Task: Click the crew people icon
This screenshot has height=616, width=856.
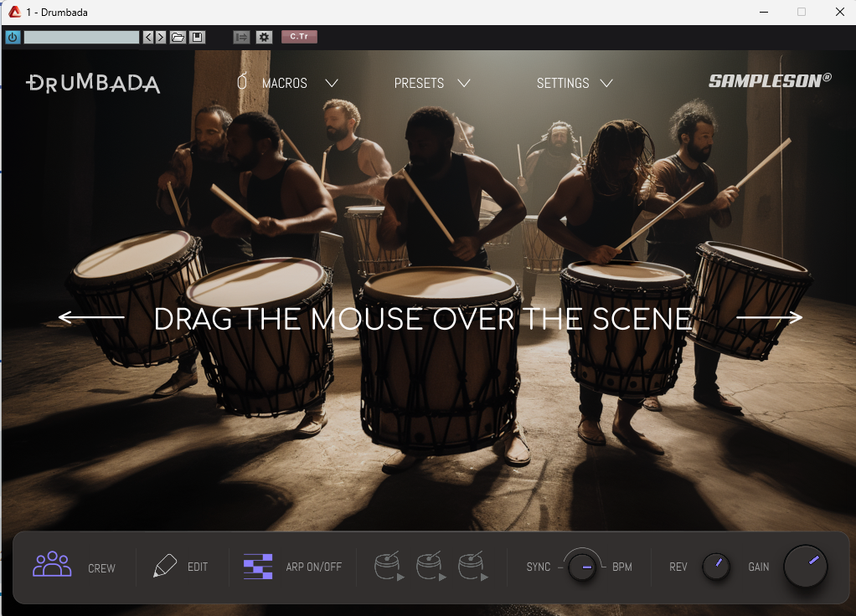Action: pos(52,564)
